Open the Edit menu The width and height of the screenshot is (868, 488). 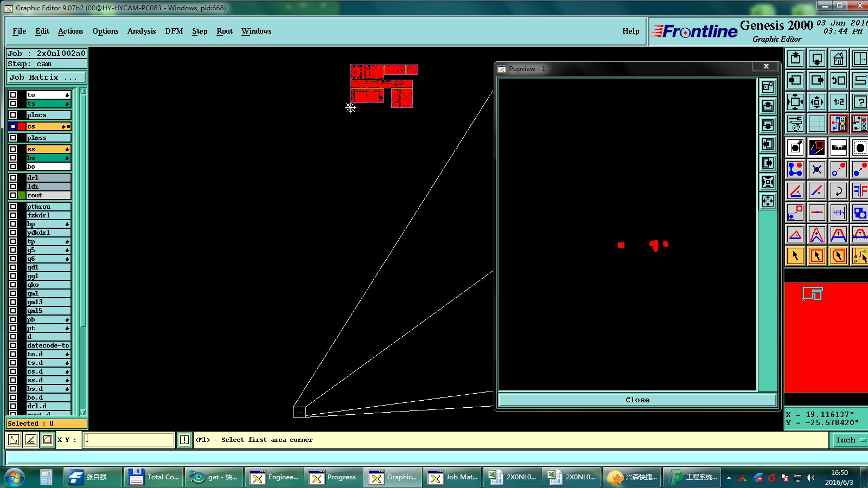click(42, 31)
